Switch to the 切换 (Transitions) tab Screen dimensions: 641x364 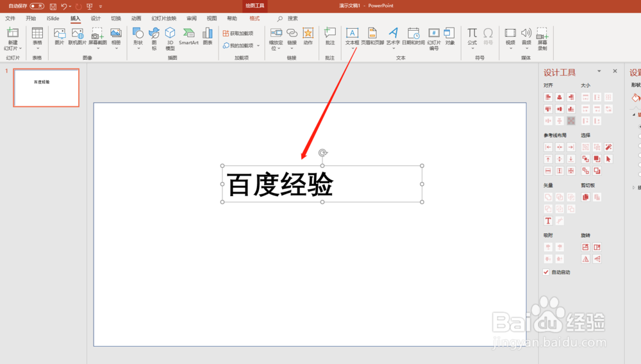coord(116,19)
